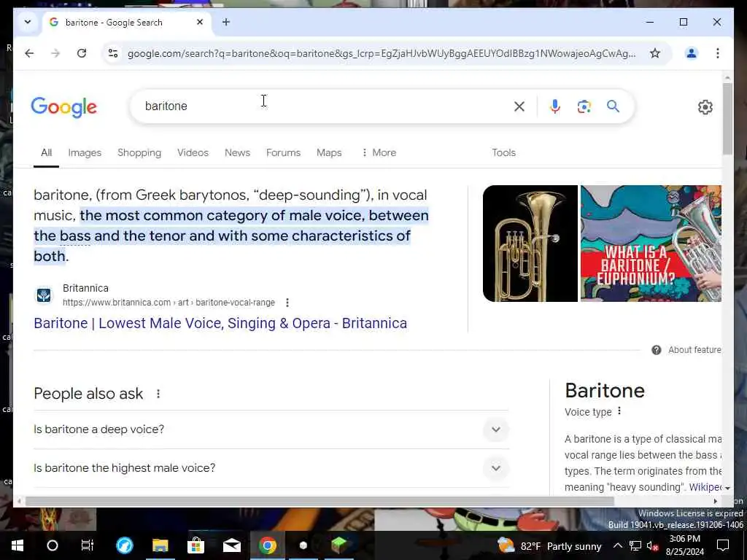Follow the Wikipedia link in Baritone panel
Screen dimensions: 747x560
705,487
